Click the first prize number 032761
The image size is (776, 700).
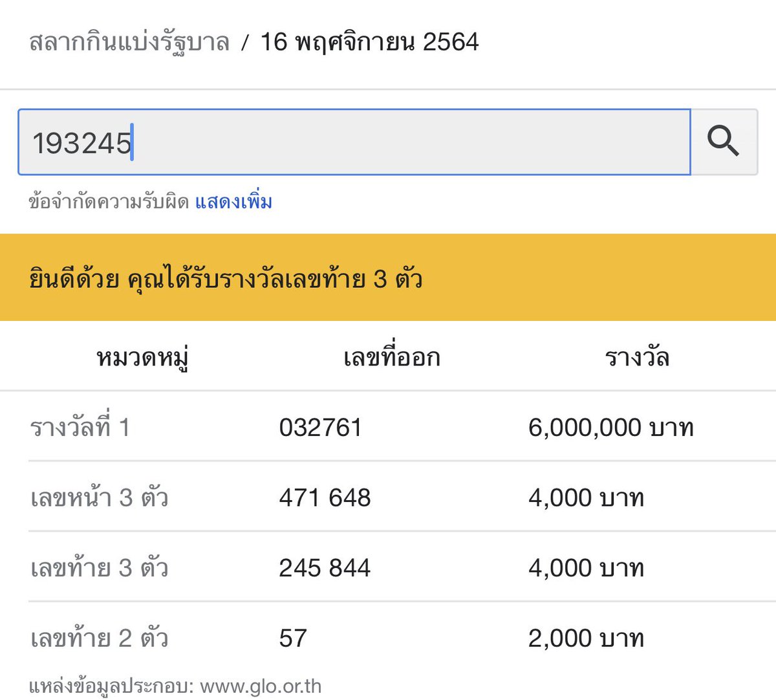coord(321,426)
